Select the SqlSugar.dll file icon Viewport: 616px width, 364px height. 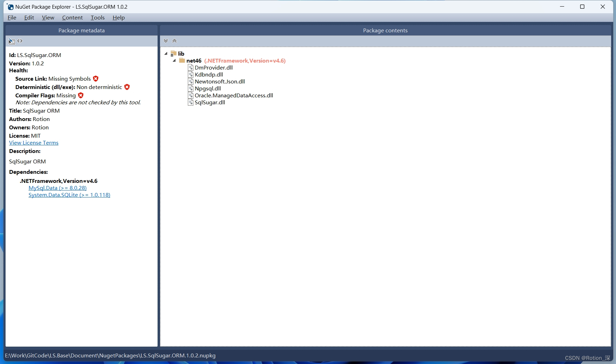click(x=191, y=102)
